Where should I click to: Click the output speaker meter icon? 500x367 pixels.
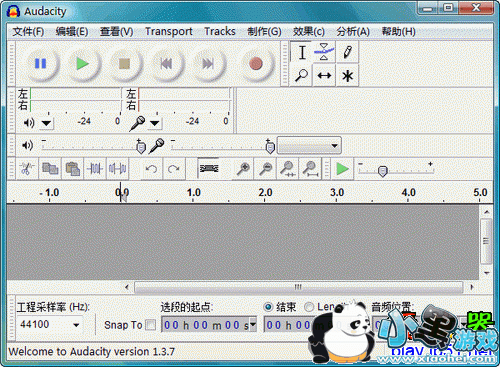point(29,123)
